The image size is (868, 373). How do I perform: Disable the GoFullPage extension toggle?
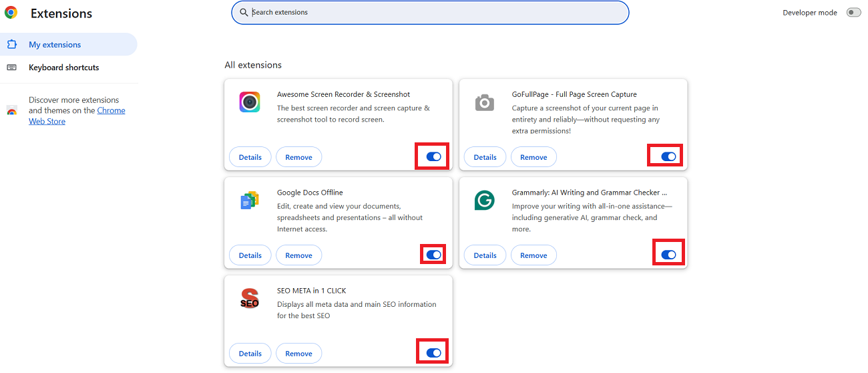pos(668,156)
